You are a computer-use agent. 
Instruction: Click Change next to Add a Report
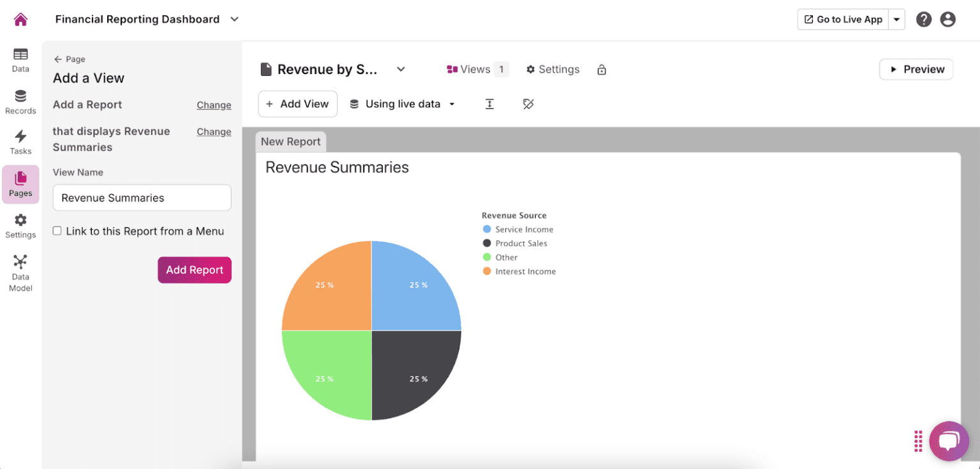click(x=214, y=105)
